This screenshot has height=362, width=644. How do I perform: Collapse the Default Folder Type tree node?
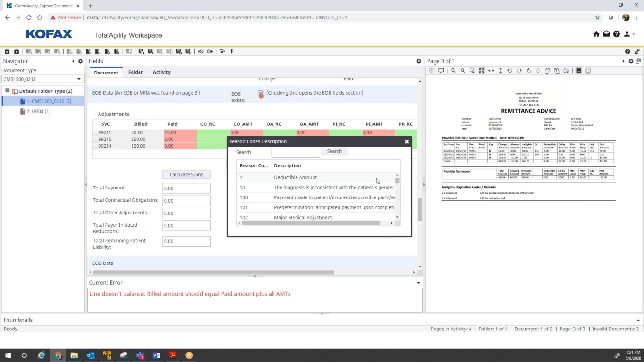(8, 90)
